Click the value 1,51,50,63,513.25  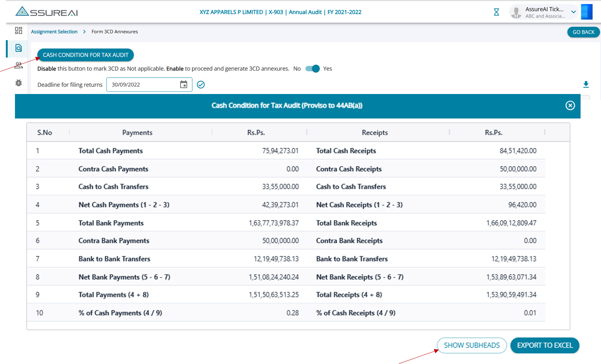274,295
